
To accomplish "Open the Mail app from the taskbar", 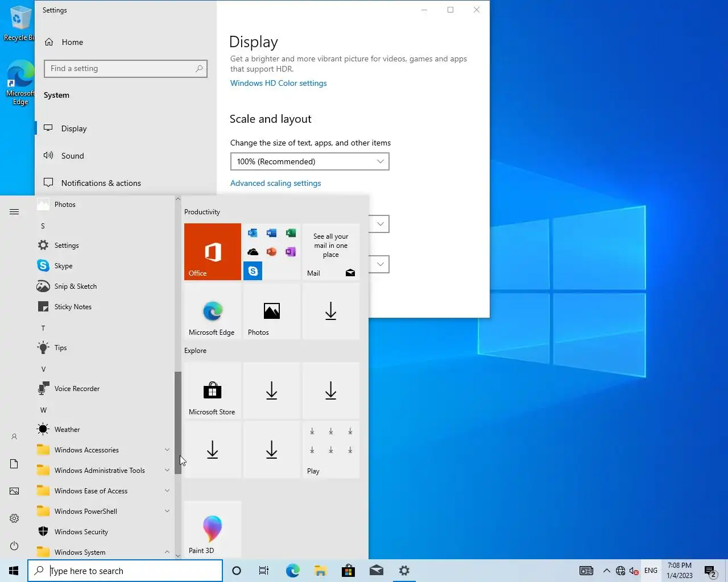I will point(376,571).
